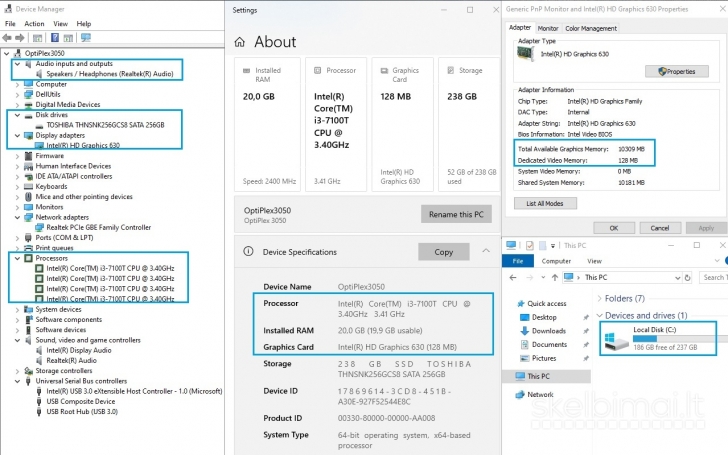Click the Realtek PCIe GBE Family Controller icon
728x455 pixels.
(x=39, y=228)
